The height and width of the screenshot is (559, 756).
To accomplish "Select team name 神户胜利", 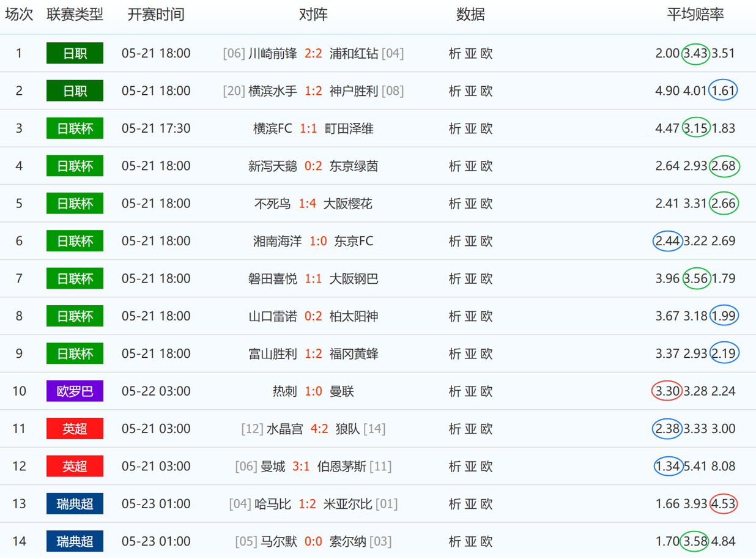I will [354, 91].
